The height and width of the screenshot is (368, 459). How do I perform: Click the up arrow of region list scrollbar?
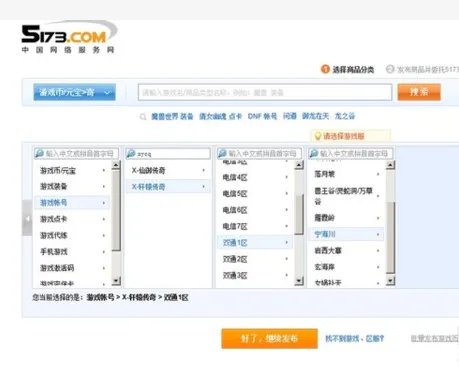tap(299, 165)
